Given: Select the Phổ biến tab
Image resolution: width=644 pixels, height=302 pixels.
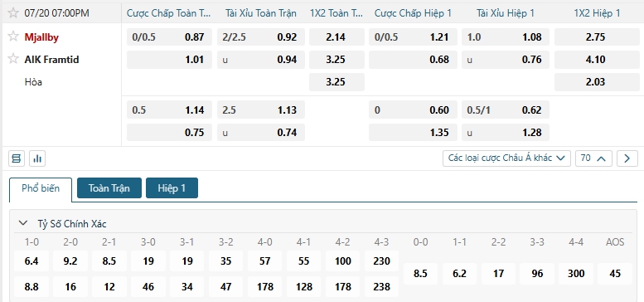Looking at the screenshot, I should [41, 189].
